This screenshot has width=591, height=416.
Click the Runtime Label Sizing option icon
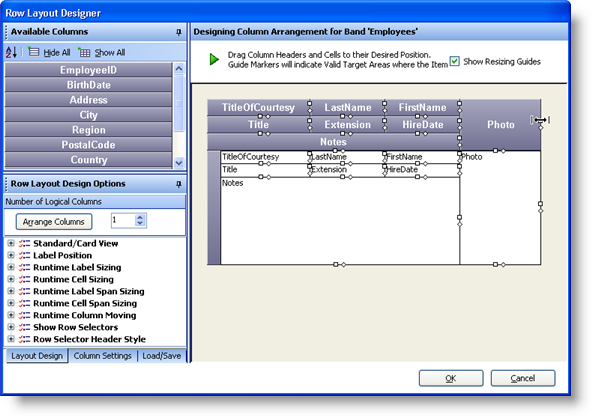(24, 268)
